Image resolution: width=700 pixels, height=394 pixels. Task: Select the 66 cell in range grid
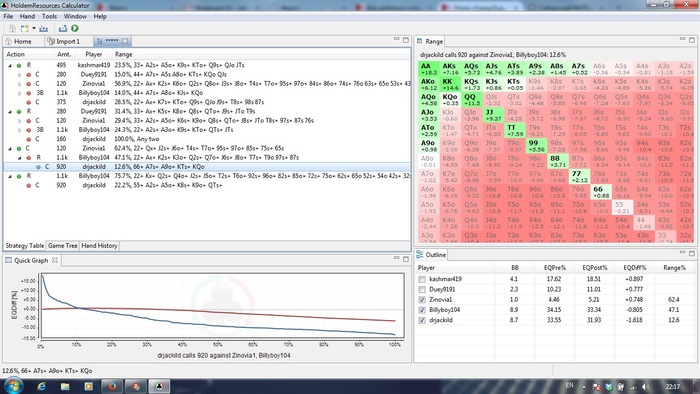(x=600, y=192)
